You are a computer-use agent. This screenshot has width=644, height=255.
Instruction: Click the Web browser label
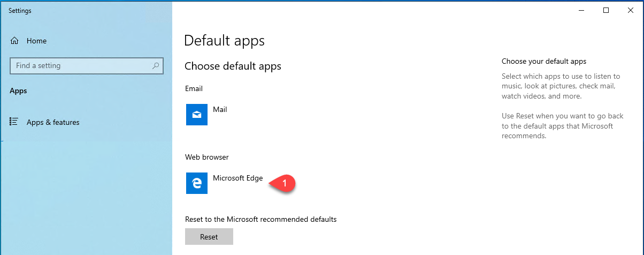[206, 157]
